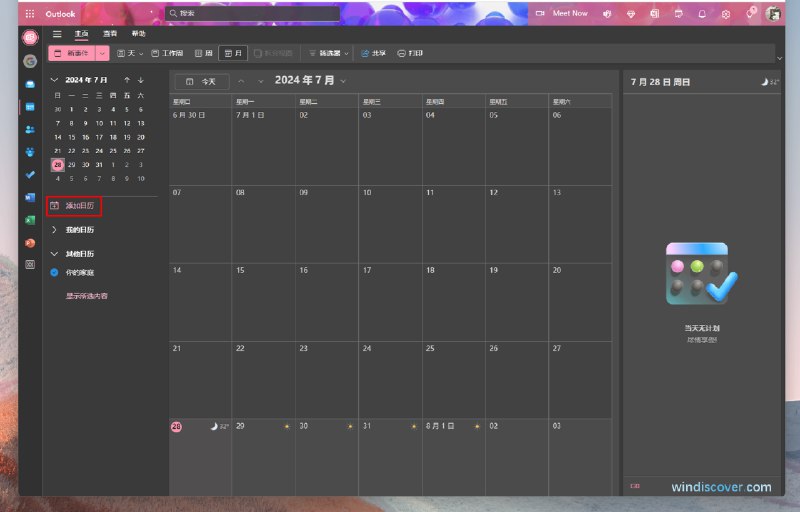The image size is (800, 512).
Task: Toggle the hamburger navigation pane button
Action: tap(57, 34)
